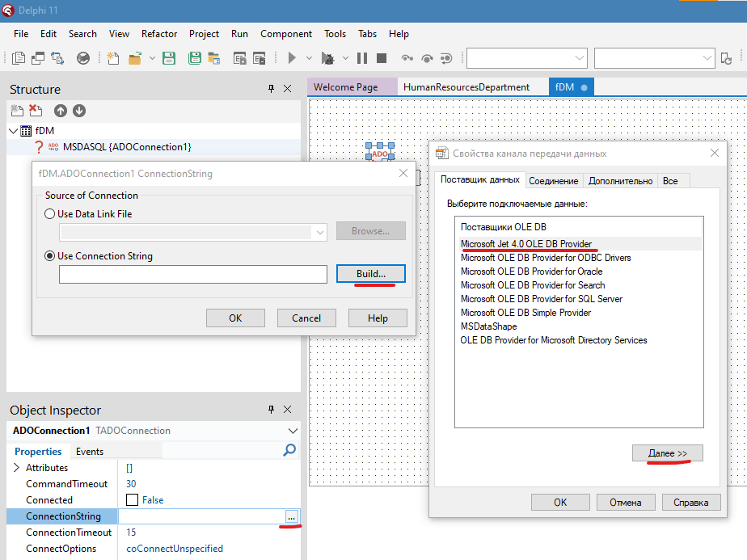Stop program with stop icon
Screen dimensions: 747x560
pos(382,58)
